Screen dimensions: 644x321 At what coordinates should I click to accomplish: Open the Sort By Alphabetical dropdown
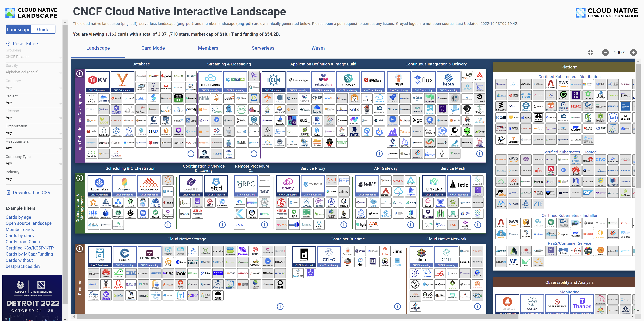[34, 72]
